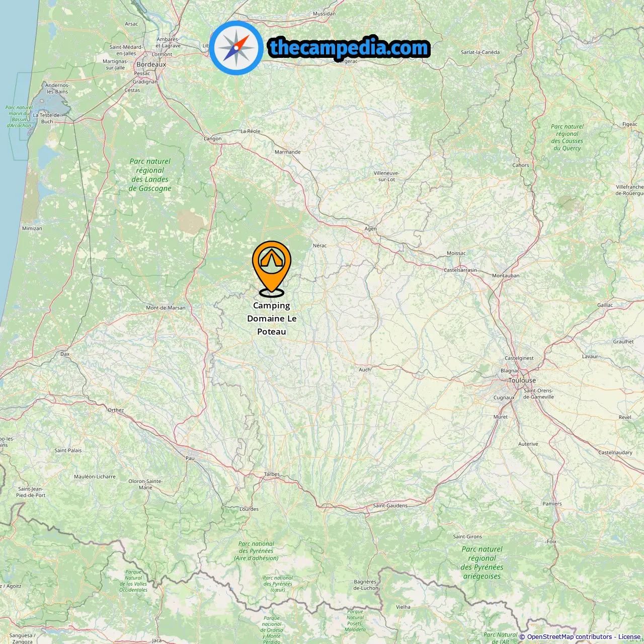Viewport: 644px width, 644px height.
Task: Click the Montauban town label
Action: point(506,276)
